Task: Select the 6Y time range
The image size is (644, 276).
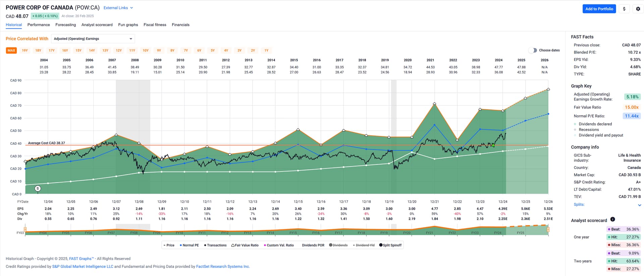Action: pos(199,51)
